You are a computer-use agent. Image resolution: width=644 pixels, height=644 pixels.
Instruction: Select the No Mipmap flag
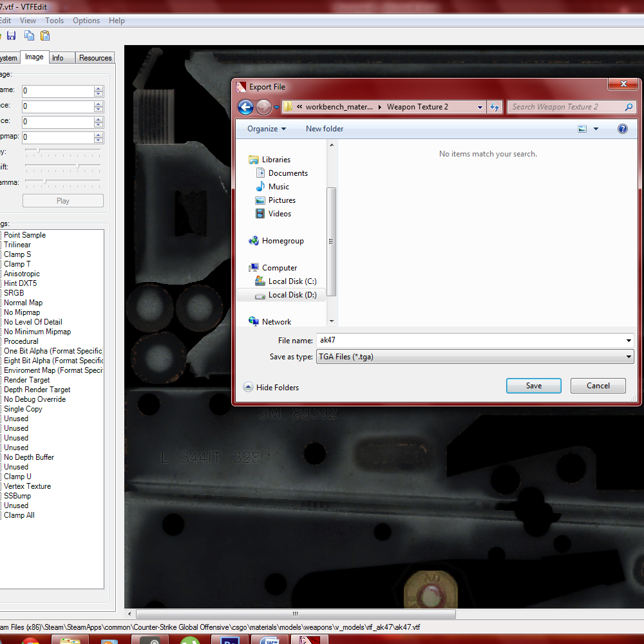[22, 312]
